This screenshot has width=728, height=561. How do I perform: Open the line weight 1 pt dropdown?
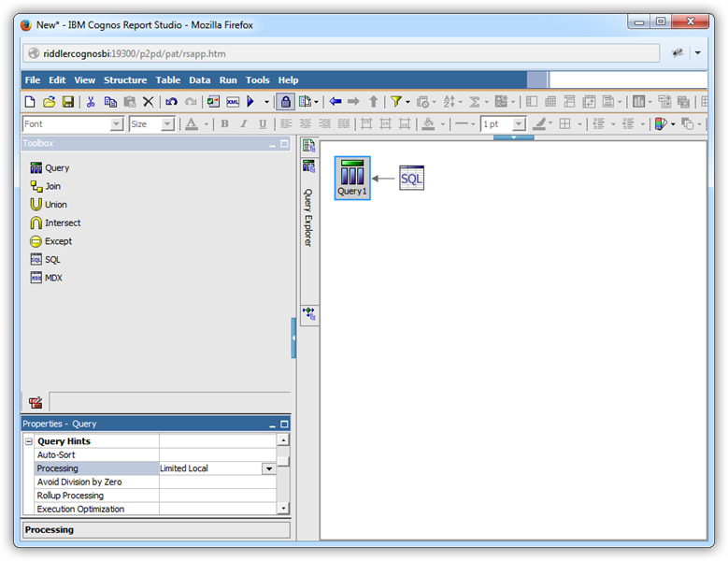click(x=519, y=124)
